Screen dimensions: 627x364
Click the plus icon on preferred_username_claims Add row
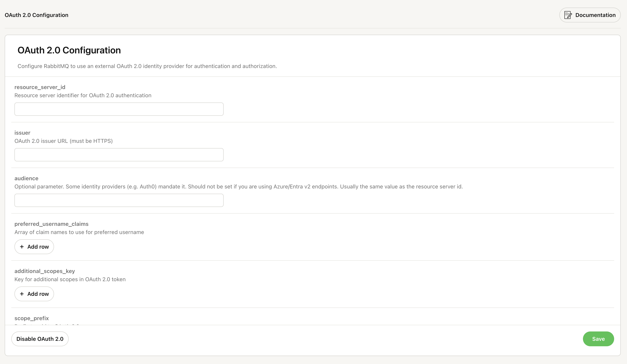pos(22,246)
